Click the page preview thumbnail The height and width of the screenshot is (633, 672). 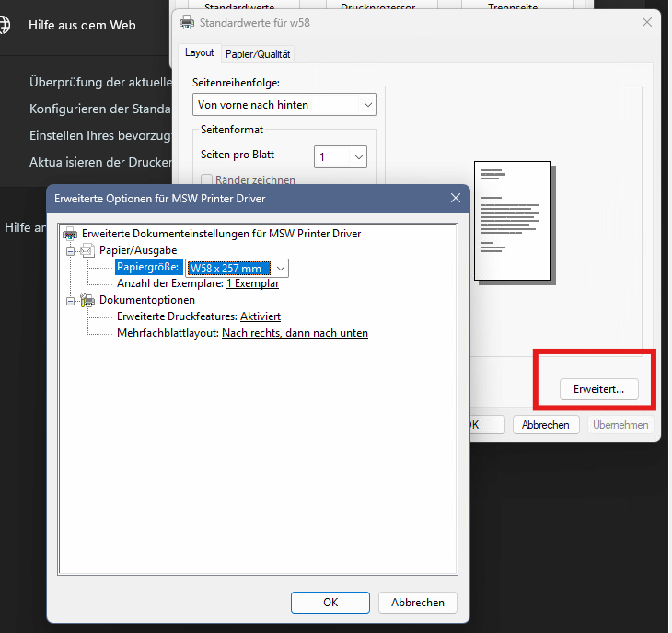[513, 221]
